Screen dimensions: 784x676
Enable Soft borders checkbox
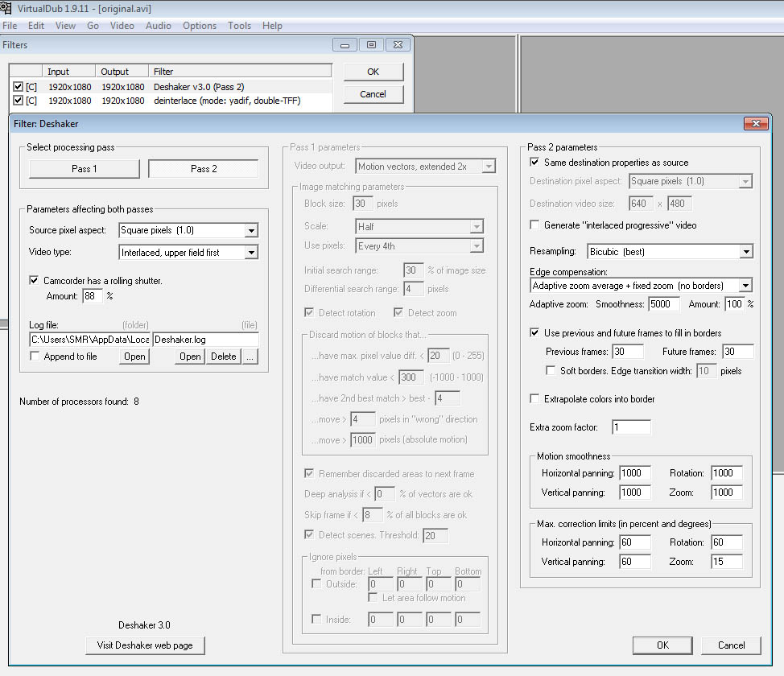coord(551,370)
